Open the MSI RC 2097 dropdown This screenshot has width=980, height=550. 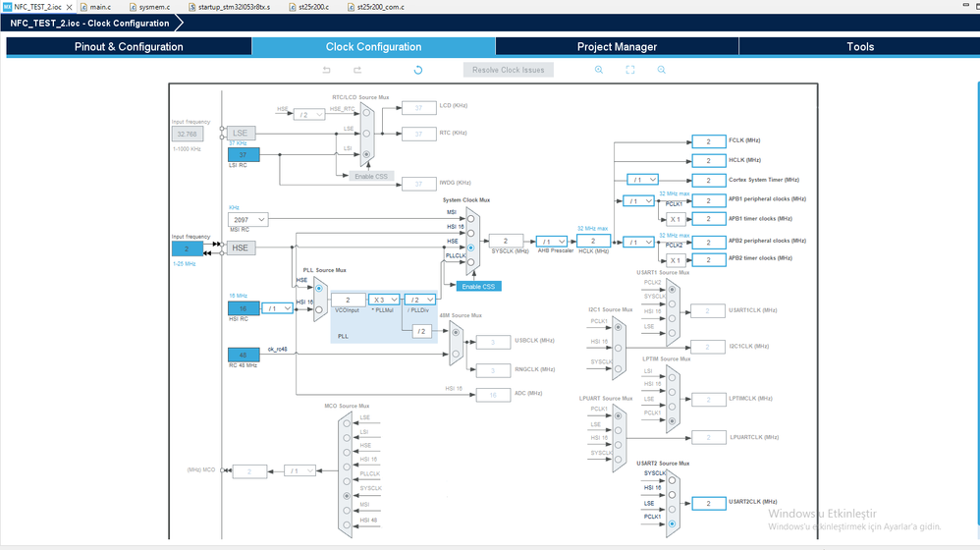click(248, 219)
